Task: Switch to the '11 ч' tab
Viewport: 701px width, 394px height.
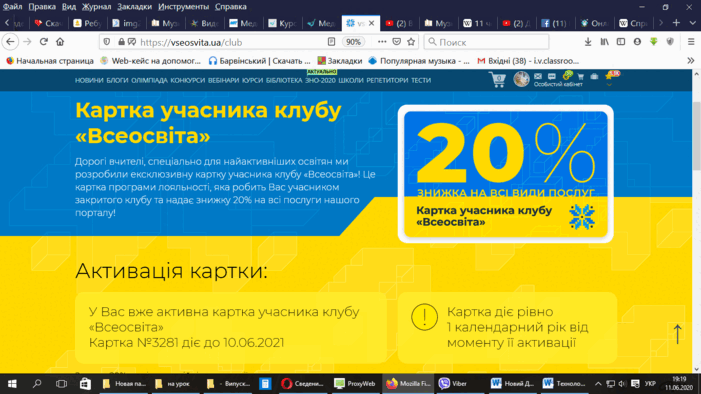Action: pos(477,23)
